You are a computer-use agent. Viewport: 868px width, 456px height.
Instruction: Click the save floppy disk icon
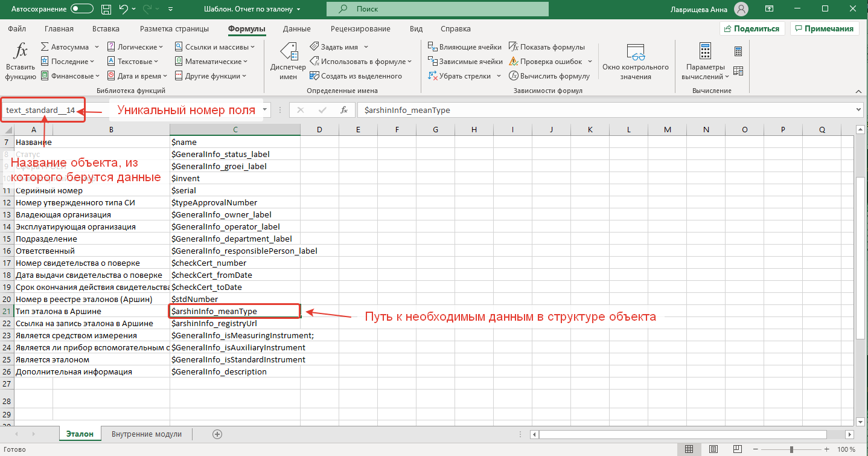pyautogui.click(x=106, y=10)
